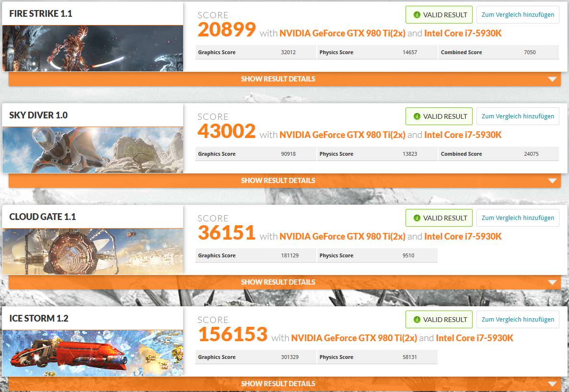
Task: Click Valid Result button for Cloud Gate 1.1
Action: pos(439,218)
